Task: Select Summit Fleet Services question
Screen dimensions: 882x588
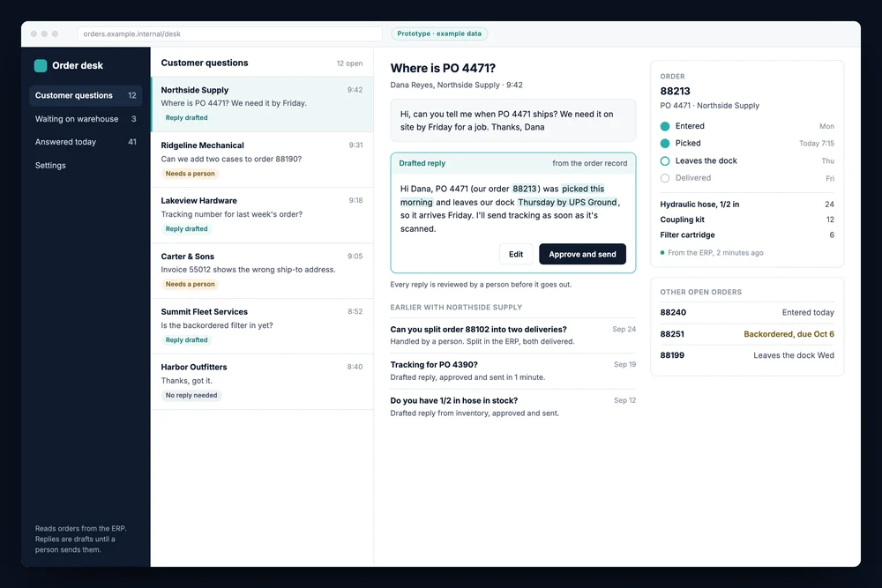Action: (262, 326)
